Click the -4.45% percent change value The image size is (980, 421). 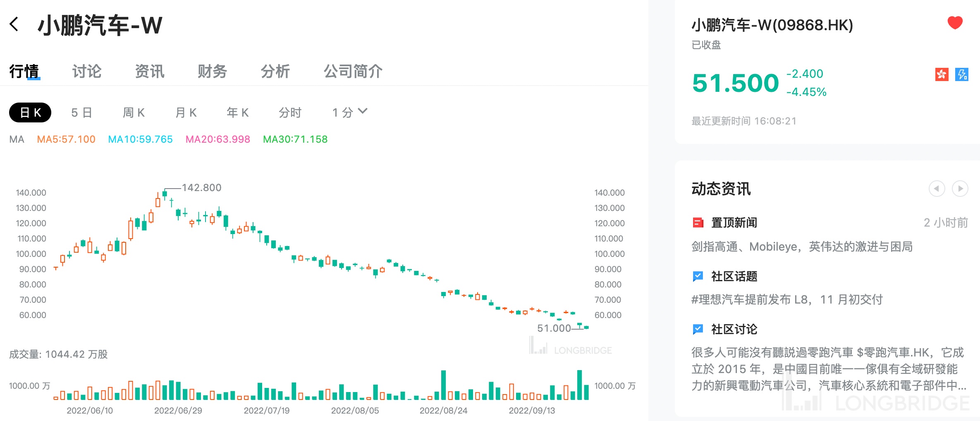point(806,92)
